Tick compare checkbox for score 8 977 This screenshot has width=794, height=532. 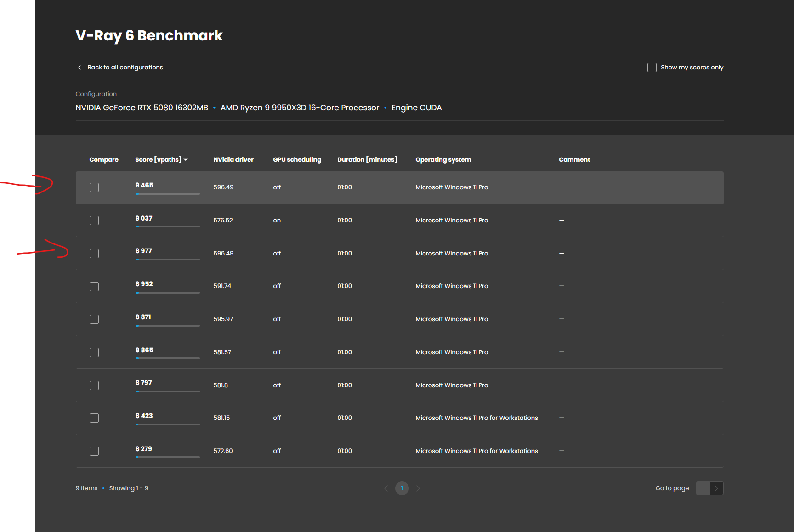point(94,254)
